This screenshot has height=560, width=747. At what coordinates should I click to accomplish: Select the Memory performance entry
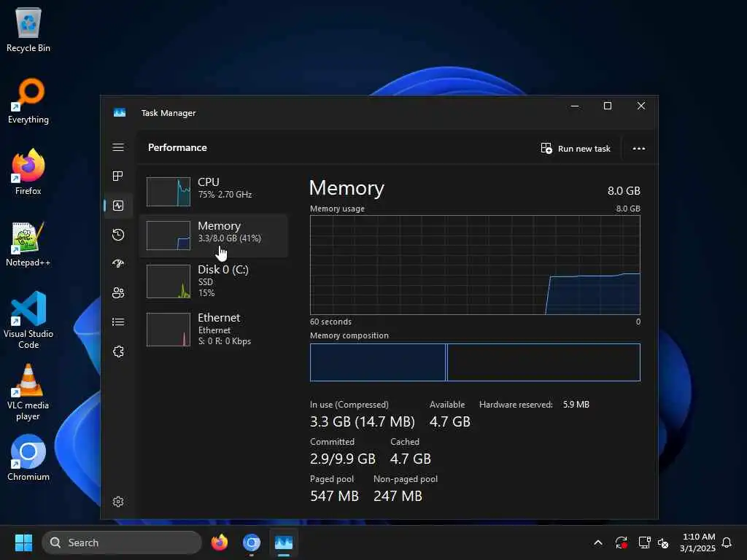[x=214, y=236]
